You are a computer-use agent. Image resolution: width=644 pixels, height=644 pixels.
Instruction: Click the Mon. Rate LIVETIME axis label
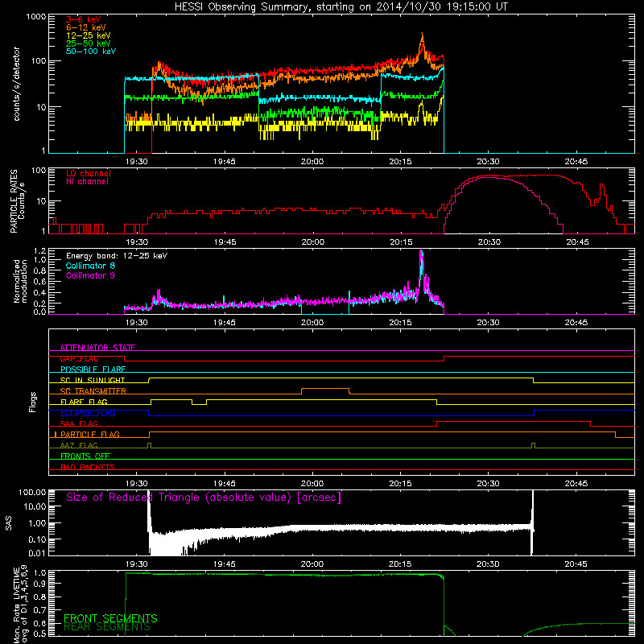coord(20,604)
